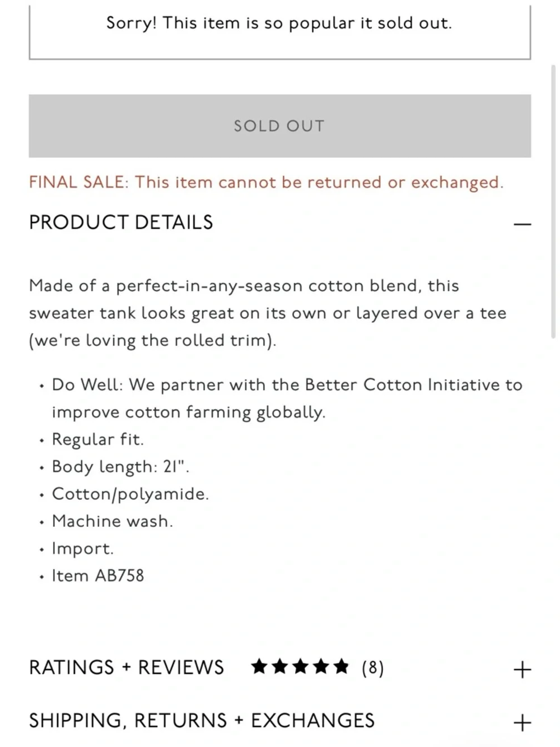Screen dimensions: 560x747
Task: Collapse Product Details with the minus icon
Action: coord(522,224)
